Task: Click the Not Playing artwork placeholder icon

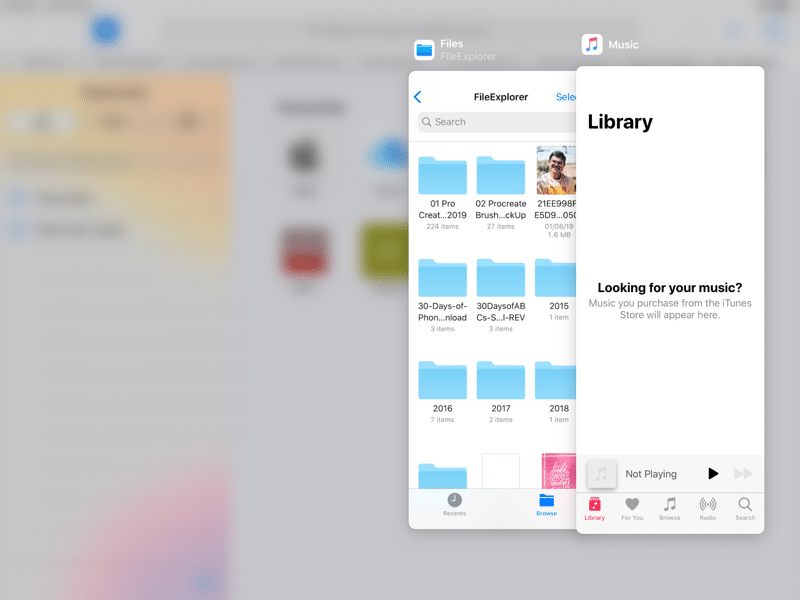Action: pos(600,473)
